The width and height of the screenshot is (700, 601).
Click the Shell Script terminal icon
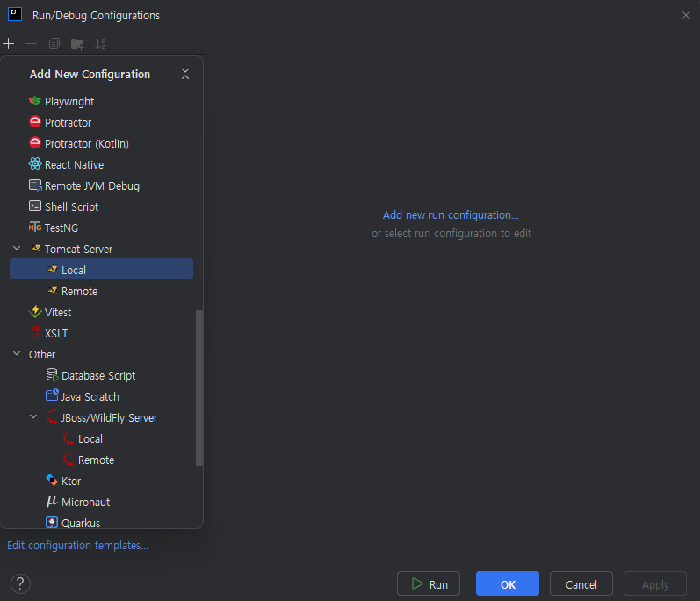tap(35, 206)
